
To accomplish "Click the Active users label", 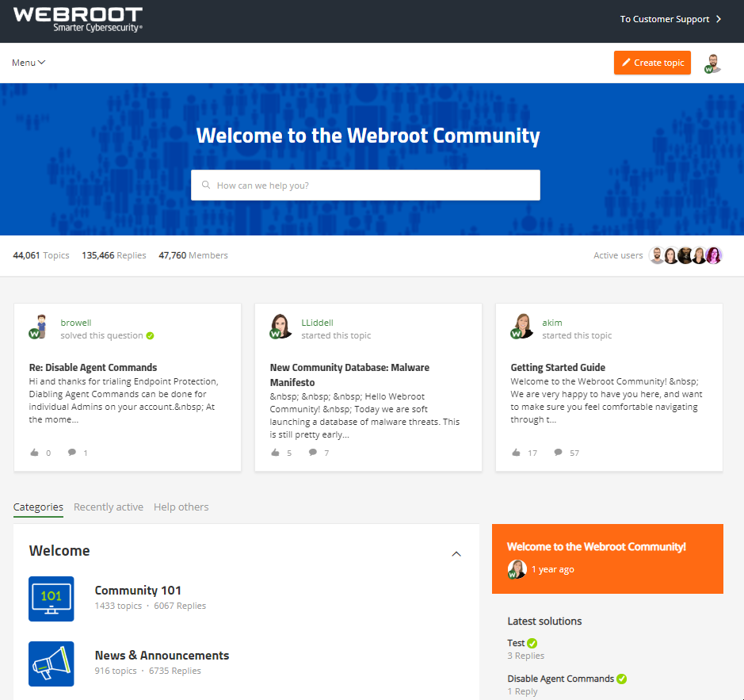I will (618, 255).
